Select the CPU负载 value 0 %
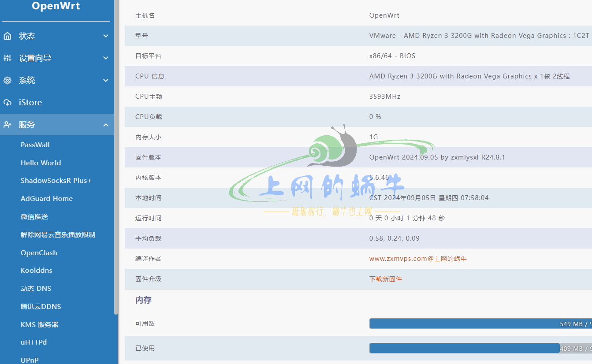 (x=375, y=117)
